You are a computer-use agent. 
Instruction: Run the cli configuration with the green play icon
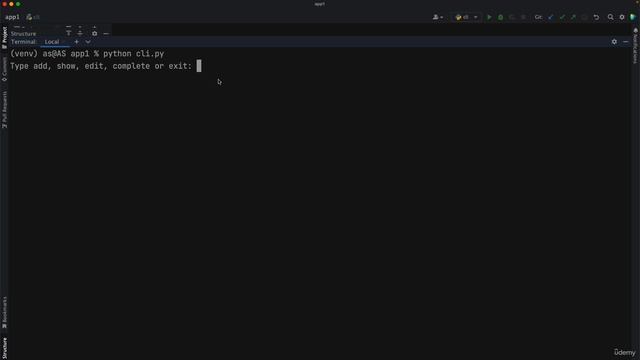[x=489, y=17]
